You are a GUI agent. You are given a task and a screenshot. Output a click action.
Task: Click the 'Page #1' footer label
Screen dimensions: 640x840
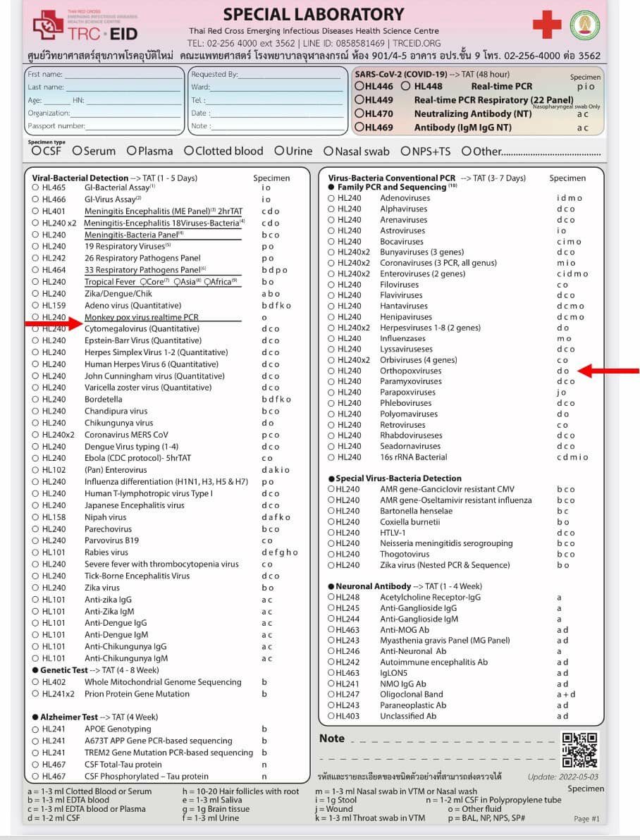pos(586,819)
